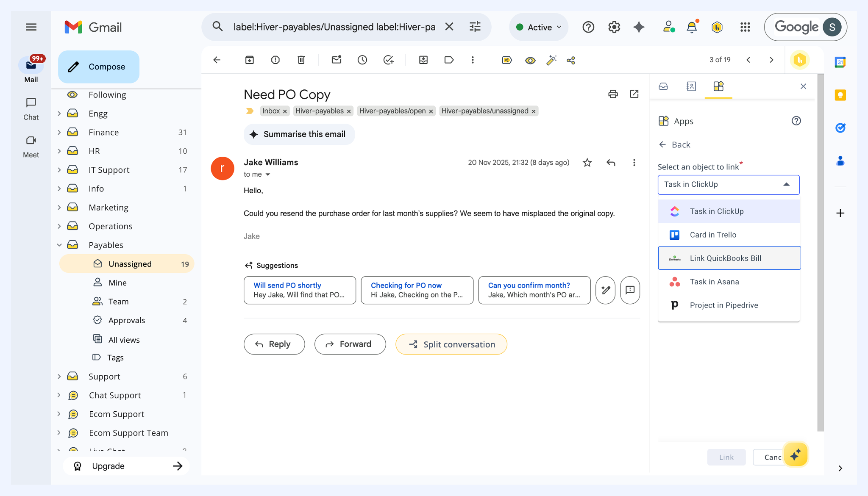Click the search mail field
Screen dimensions: 868x496
334,27
